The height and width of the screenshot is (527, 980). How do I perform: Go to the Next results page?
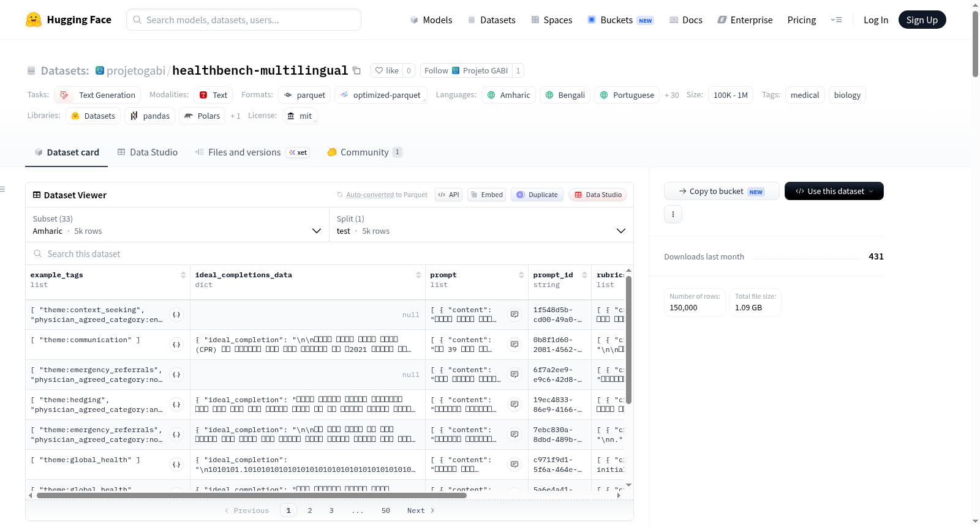point(421,510)
